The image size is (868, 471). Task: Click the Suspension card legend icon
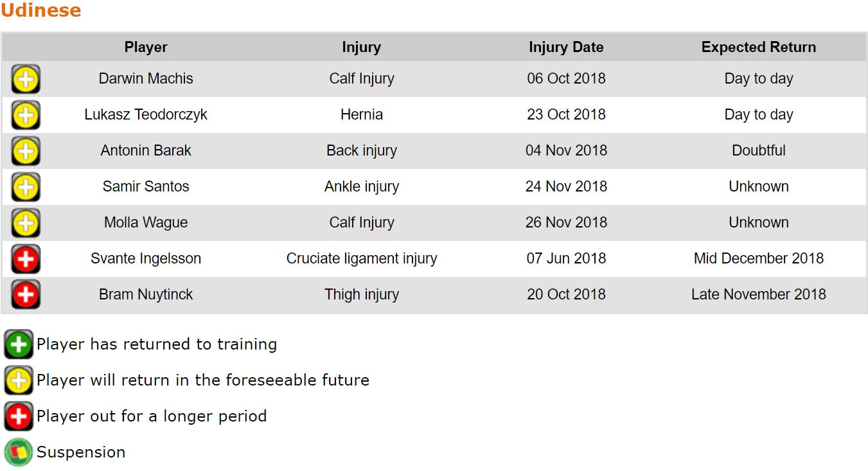pyautogui.click(x=19, y=452)
